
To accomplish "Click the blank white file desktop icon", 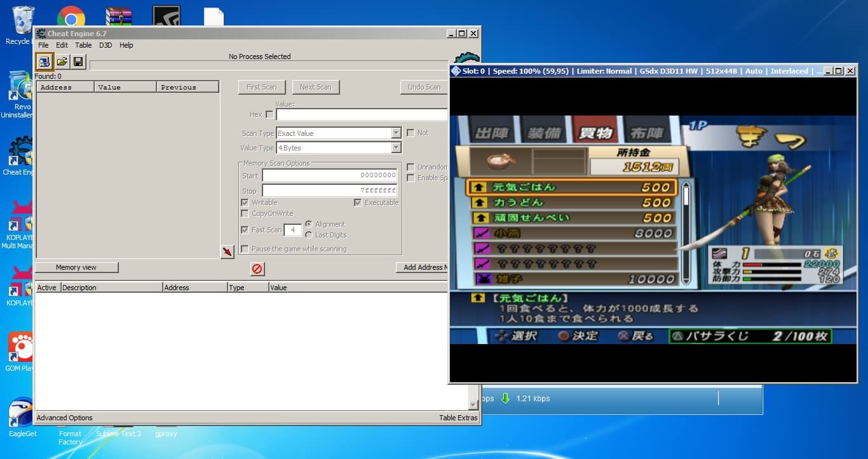I will pyautogui.click(x=214, y=17).
